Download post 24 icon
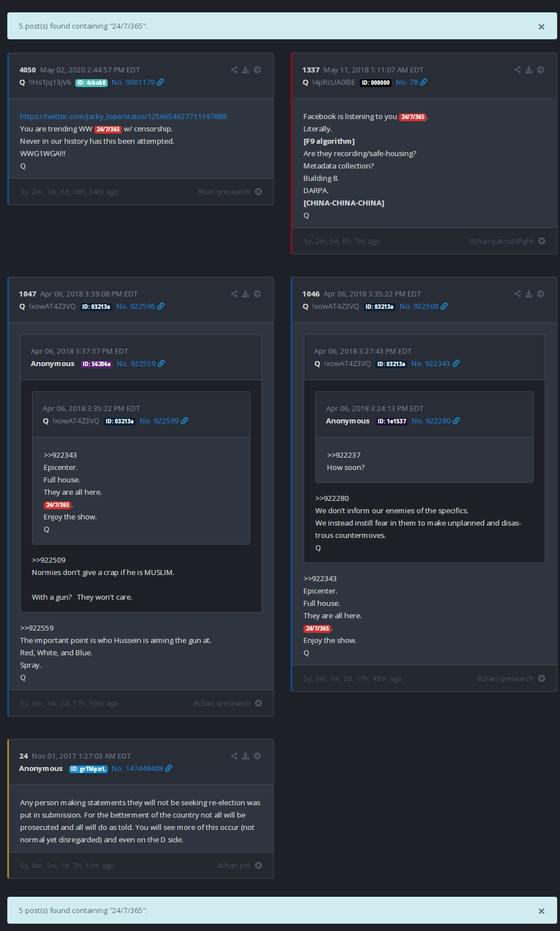The height and width of the screenshot is (931, 560). pos(245,756)
